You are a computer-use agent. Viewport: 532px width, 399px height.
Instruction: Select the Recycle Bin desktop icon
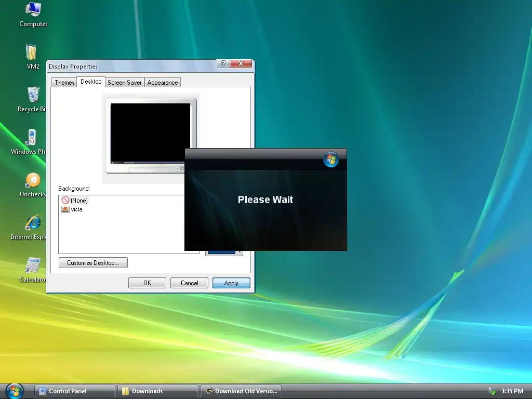(32, 99)
